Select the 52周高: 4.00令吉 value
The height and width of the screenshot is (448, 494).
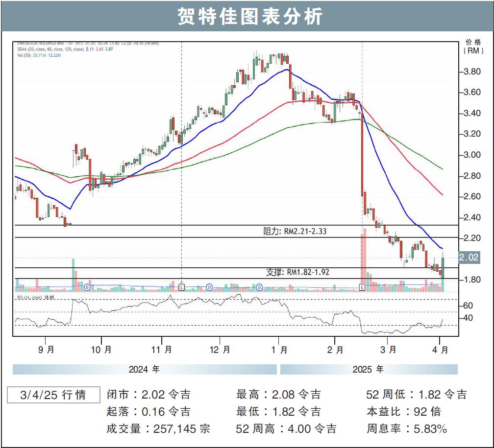pos(286,428)
